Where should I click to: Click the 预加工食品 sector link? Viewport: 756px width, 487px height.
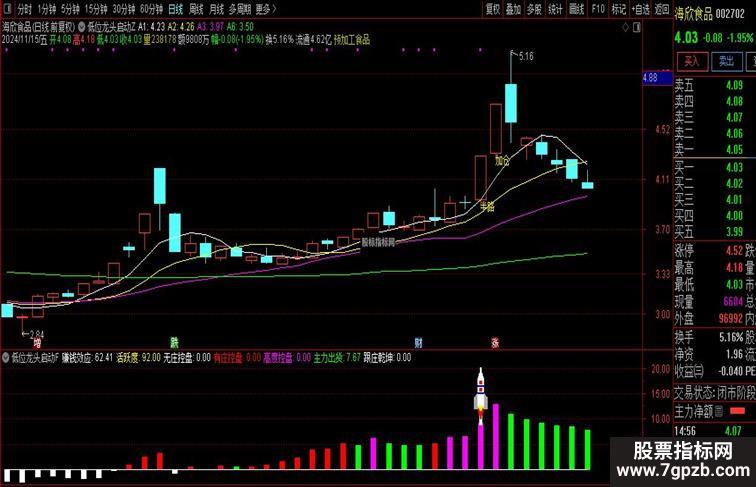click(352, 40)
